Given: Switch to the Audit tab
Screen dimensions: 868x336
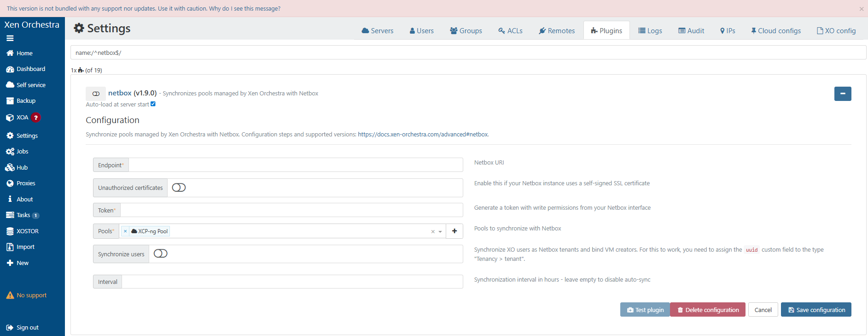Looking at the screenshot, I should [691, 31].
